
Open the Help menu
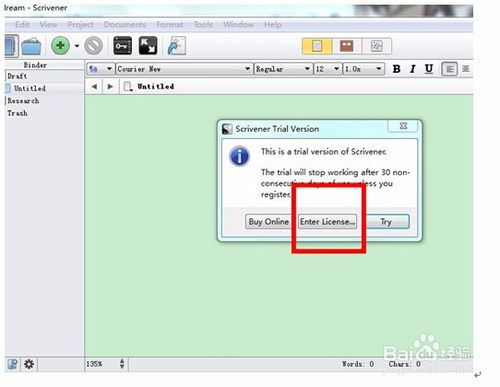(x=273, y=25)
